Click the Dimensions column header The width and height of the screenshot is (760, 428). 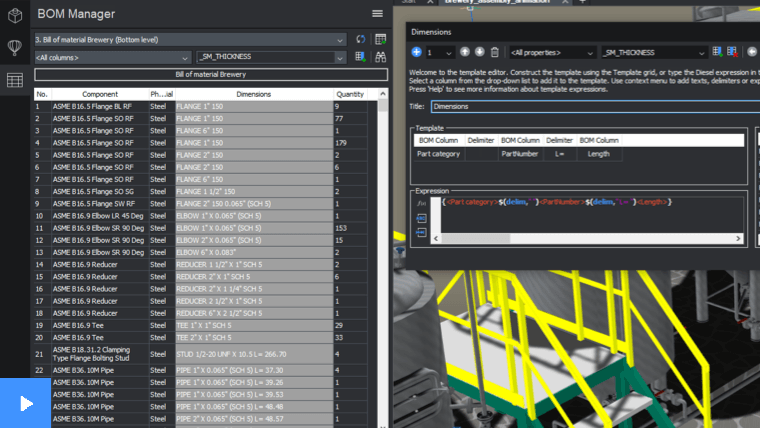[253, 94]
